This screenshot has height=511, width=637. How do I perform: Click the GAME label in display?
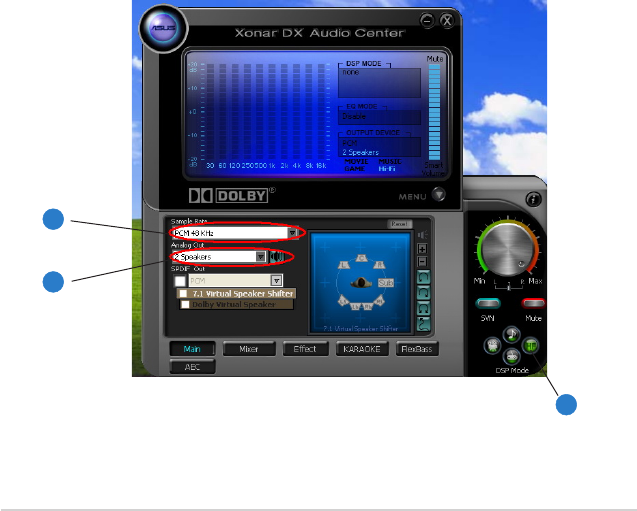[x=355, y=169]
